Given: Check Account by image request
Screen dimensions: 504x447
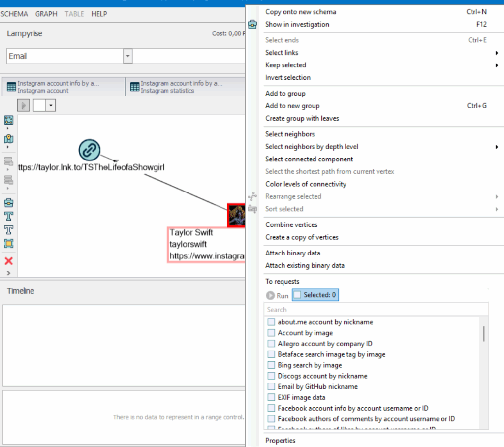Looking at the screenshot, I should (x=271, y=332).
